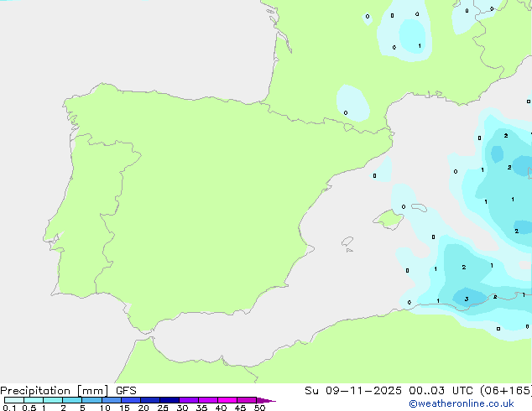The height and width of the screenshot is (411, 532).
Task: Click Menorca island outline on the map
Action: tap(419, 207)
